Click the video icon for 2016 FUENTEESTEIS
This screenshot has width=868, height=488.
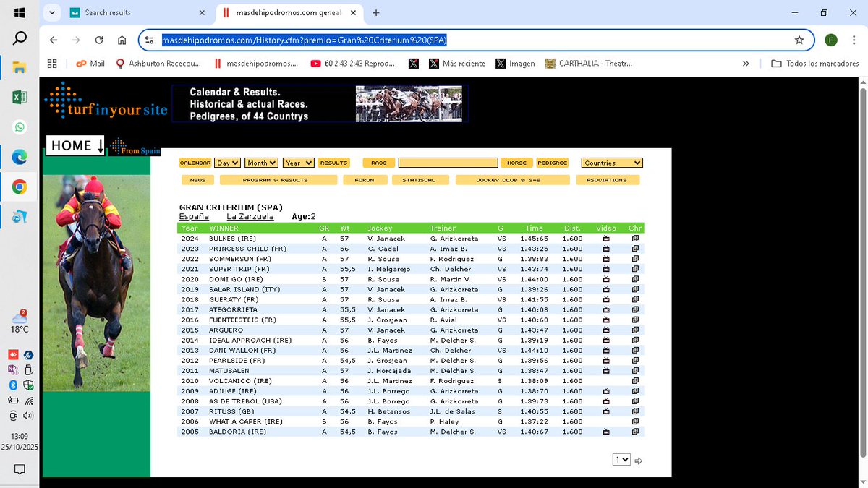(606, 320)
